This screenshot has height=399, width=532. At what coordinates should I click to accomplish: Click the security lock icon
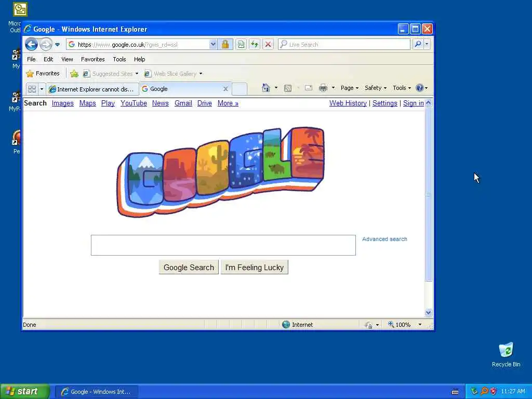[x=225, y=45]
